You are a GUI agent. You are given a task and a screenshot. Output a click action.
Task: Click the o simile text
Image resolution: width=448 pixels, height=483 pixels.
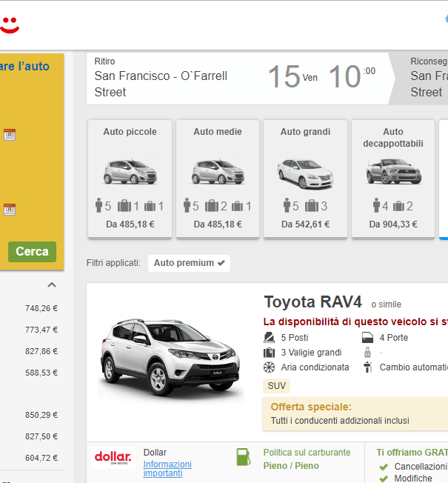tap(386, 304)
